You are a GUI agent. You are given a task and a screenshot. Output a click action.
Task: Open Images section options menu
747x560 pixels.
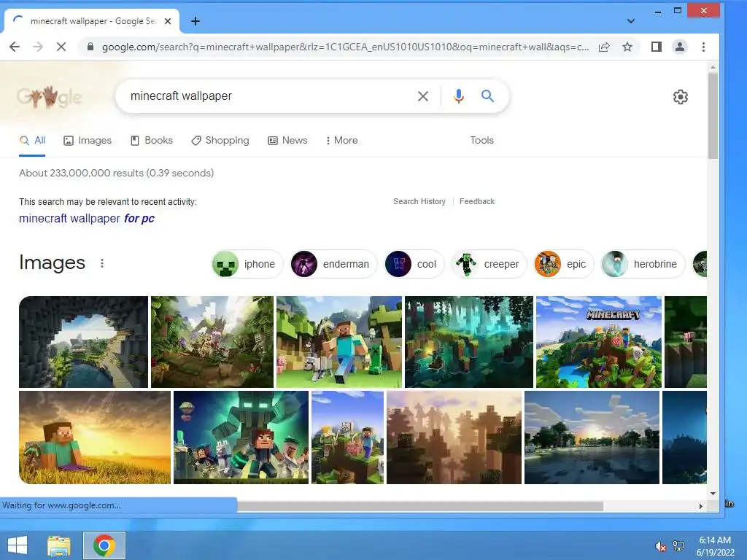pos(102,263)
